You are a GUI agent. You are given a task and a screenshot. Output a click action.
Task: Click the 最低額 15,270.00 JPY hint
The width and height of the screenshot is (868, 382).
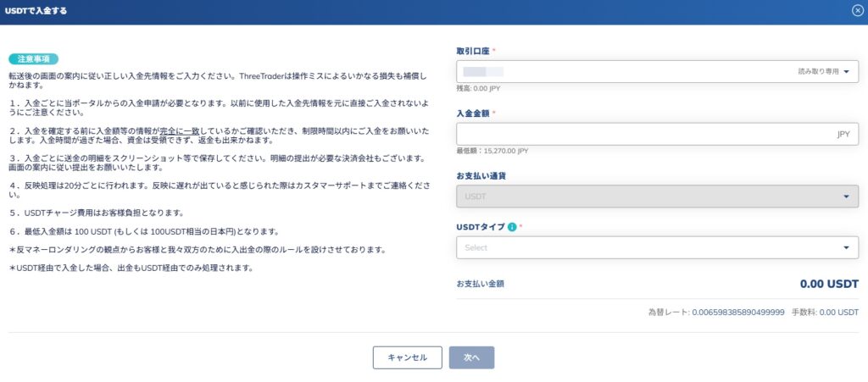[492, 151]
